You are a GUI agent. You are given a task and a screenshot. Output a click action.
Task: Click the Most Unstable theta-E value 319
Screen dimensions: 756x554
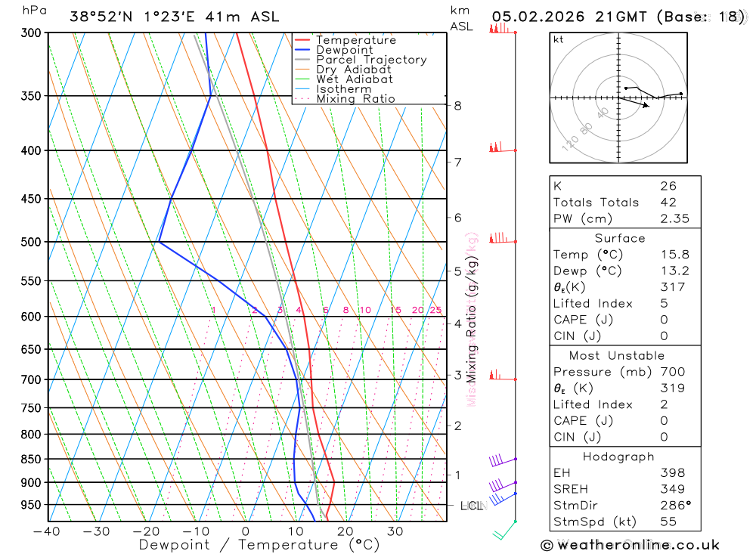click(x=673, y=388)
